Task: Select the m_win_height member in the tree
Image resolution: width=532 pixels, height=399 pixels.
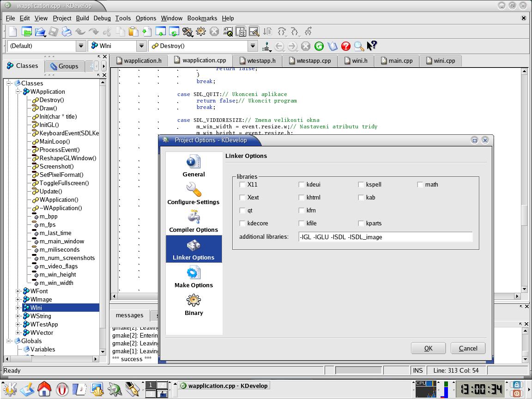Action: tap(58, 274)
